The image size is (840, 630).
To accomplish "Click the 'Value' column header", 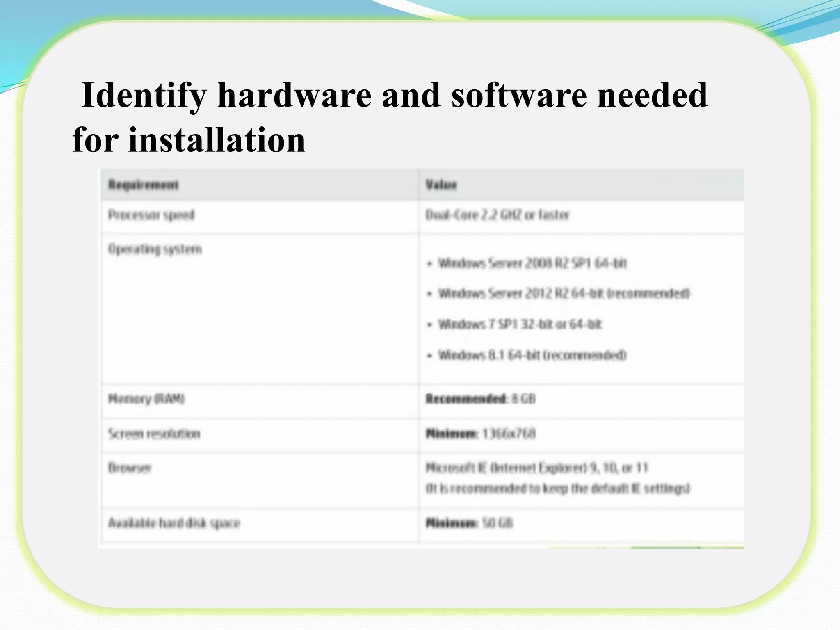I will pos(441,185).
